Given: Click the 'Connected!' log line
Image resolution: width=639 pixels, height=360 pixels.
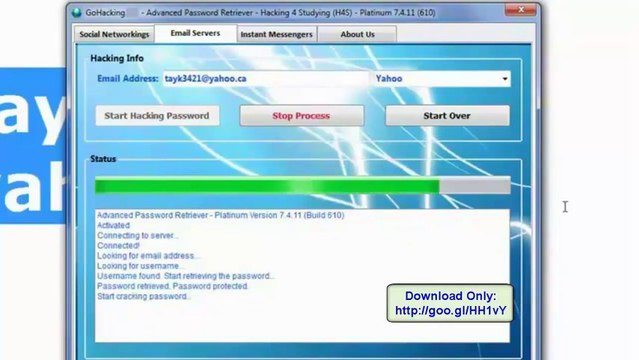Looking at the screenshot, I should [118, 246].
